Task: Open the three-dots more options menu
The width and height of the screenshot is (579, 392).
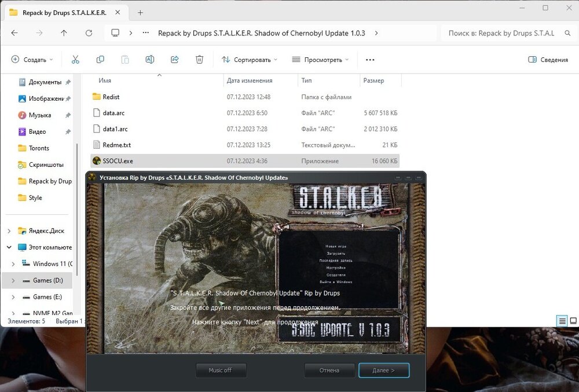Action: (370, 60)
